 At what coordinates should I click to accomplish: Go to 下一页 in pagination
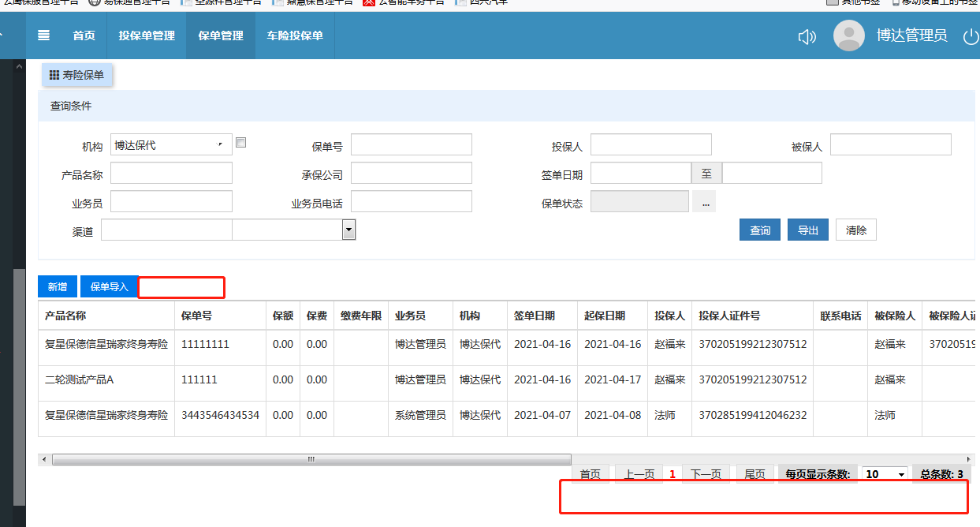click(706, 474)
